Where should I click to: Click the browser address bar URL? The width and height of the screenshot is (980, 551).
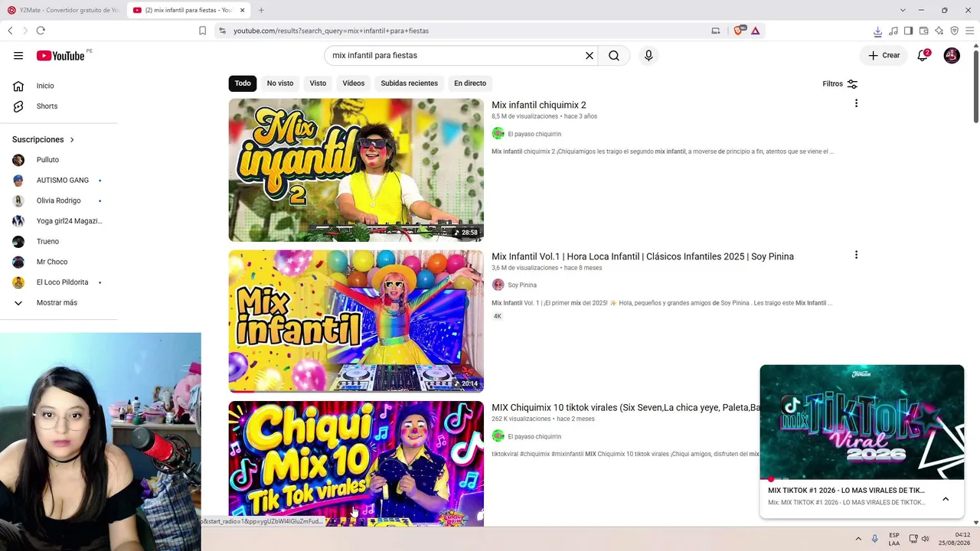pyautogui.click(x=331, y=31)
